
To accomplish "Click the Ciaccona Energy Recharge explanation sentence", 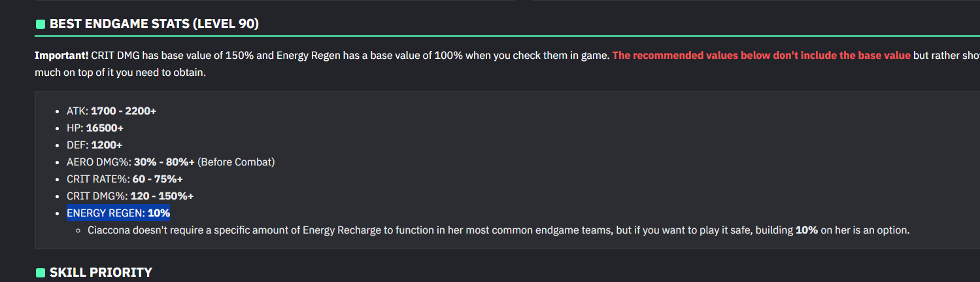I will point(499,230).
